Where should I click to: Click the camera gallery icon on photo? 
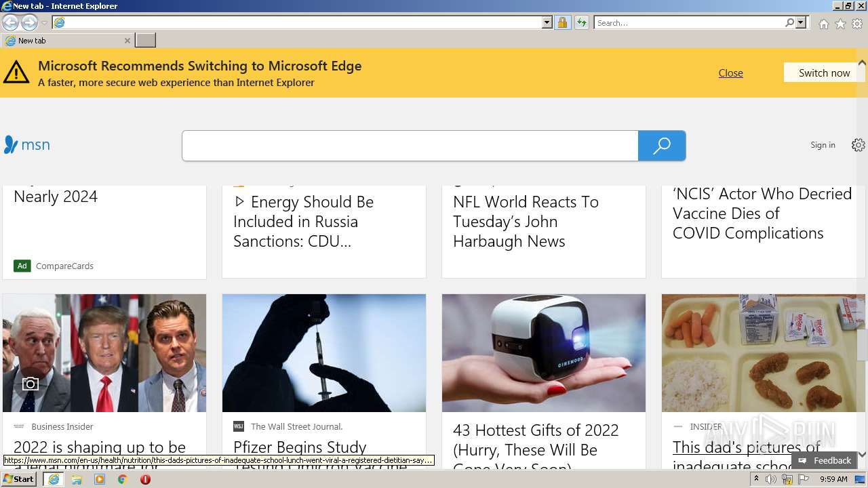[x=30, y=384]
